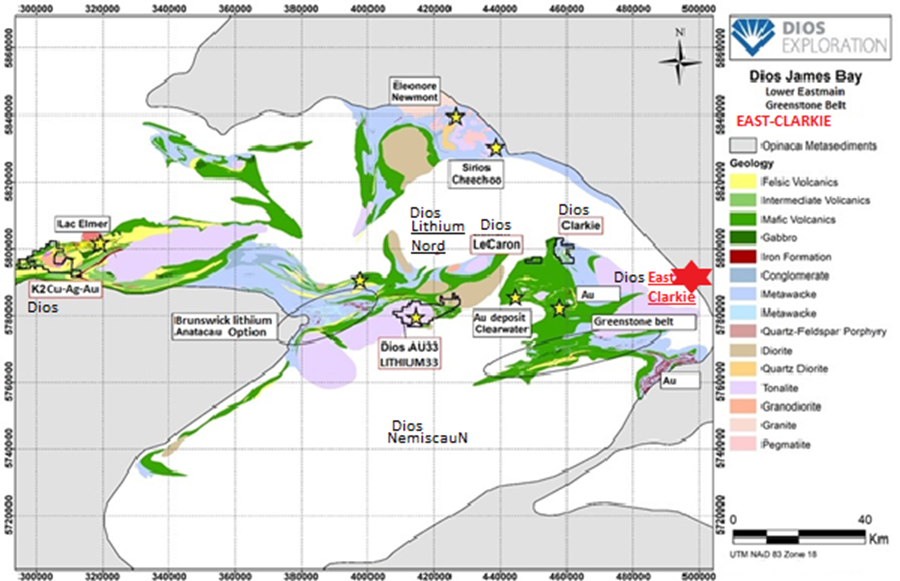Click the Tonalite legend color swatch
Viewport: 900px width, 581px height.
click(x=745, y=386)
